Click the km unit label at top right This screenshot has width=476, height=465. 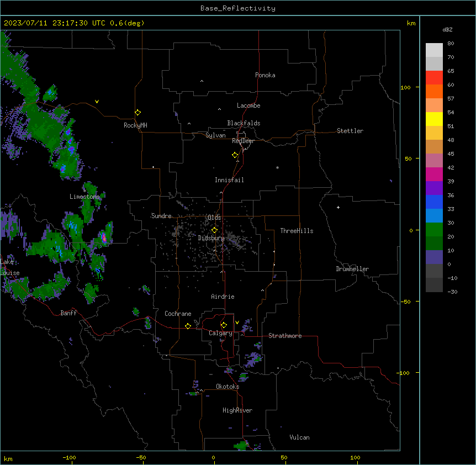(x=411, y=23)
